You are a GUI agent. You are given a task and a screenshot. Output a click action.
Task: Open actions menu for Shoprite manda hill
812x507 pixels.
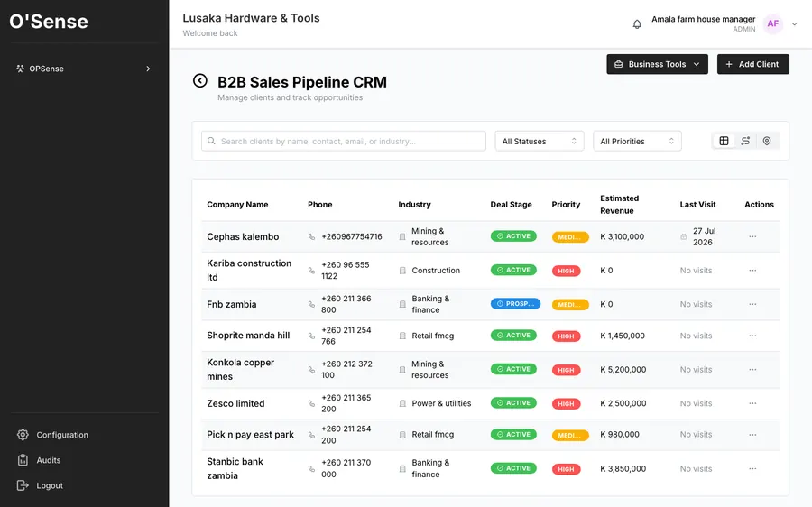click(752, 336)
